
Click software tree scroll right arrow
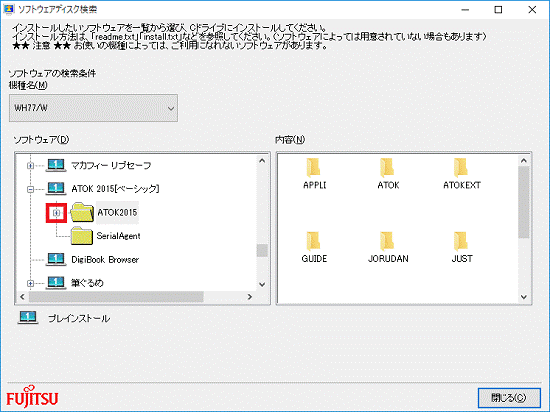(249, 297)
